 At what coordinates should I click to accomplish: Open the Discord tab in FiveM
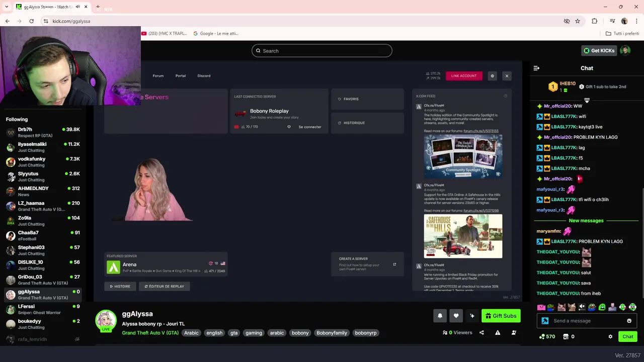tap(204, 76)
